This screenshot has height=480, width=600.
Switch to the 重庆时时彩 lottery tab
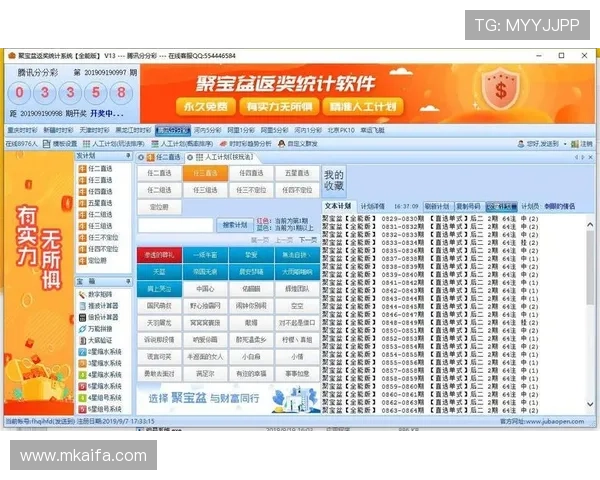coord(22,130)
